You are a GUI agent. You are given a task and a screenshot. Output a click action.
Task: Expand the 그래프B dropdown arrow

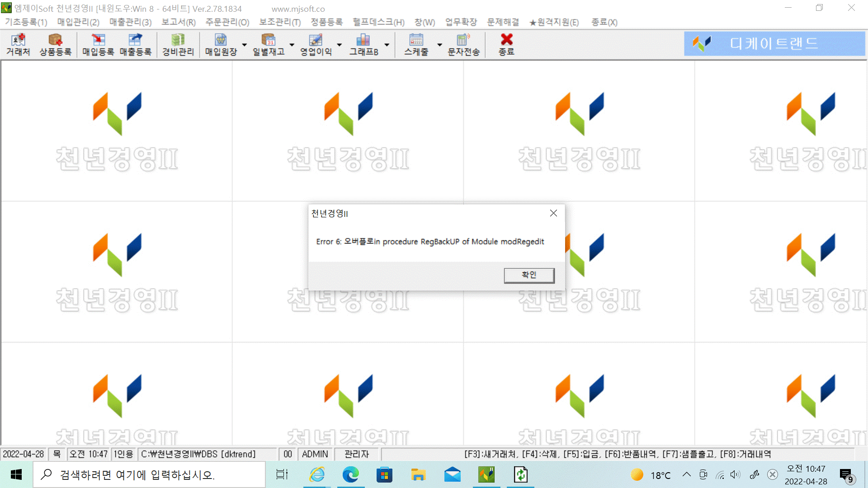pyautogui.click(x=387, y=45)
